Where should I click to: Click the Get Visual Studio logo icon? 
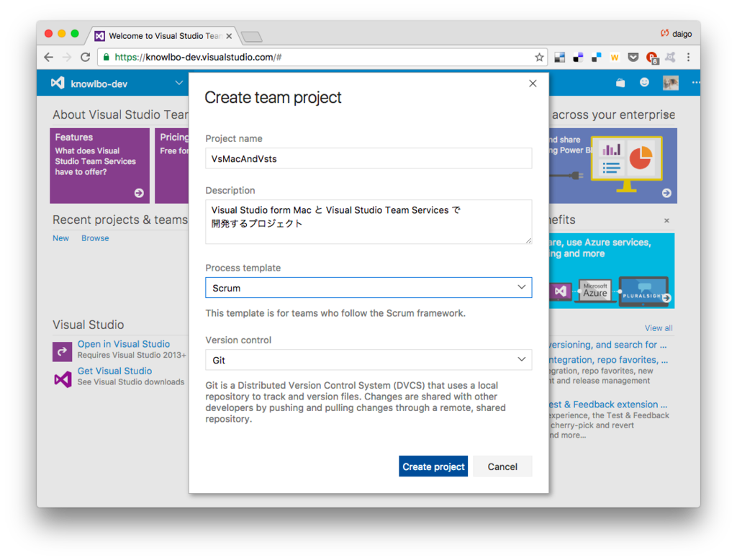point(63,379)
